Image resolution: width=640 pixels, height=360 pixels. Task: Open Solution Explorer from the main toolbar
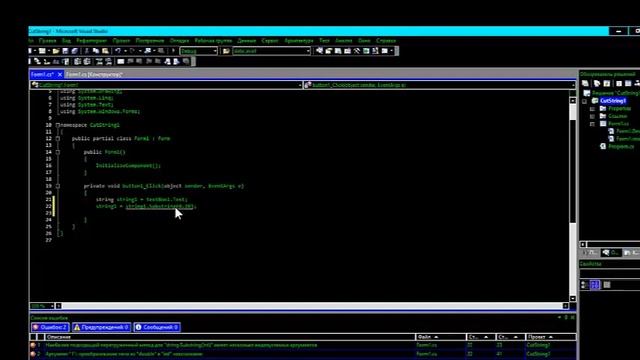[320, 51]
